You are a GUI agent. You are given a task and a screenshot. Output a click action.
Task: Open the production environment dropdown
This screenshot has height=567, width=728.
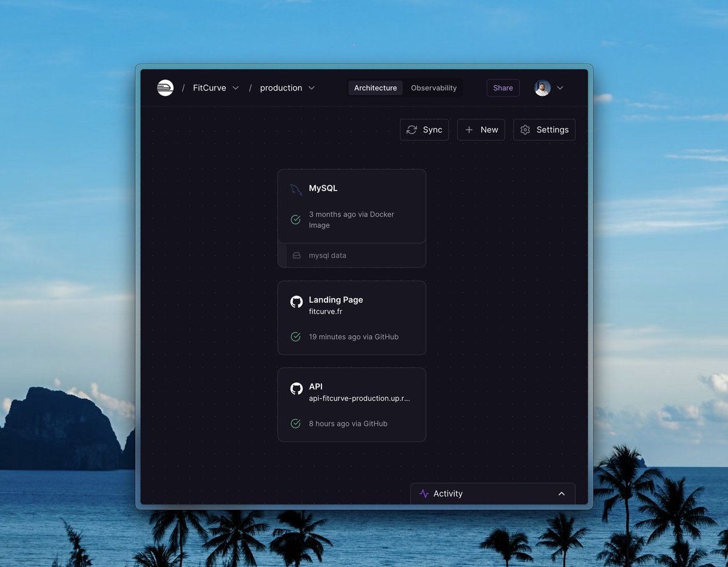tap(288, 88)
